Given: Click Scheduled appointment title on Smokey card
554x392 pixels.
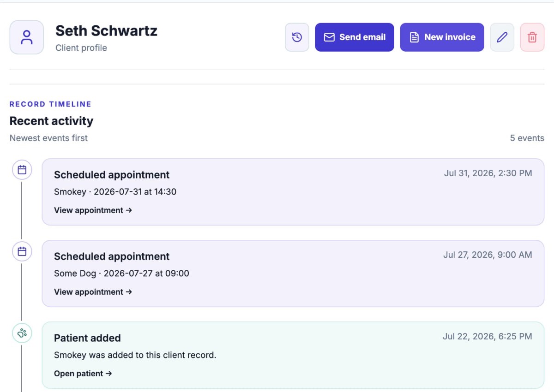Looking at the screenshot, I should pos(112,175).
